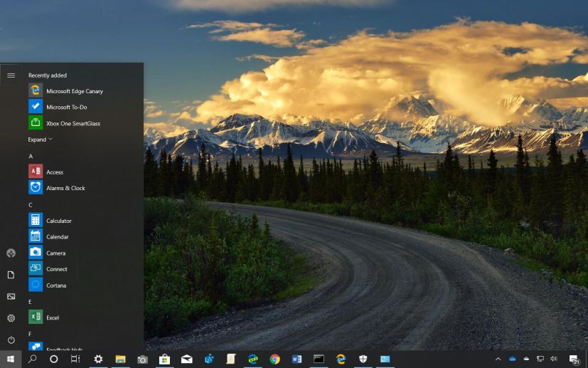Launch Cortana from the app list
This screenshot has width=588, height=368.
85,285
